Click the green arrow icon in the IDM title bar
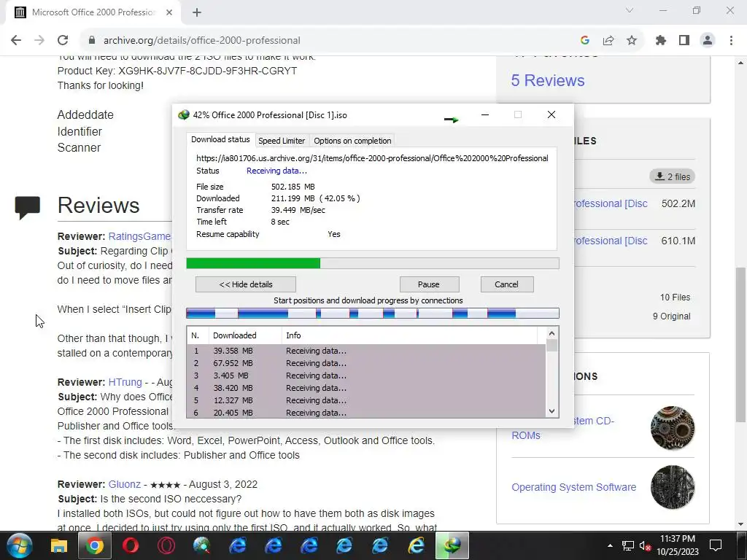This screenshot has width=747, height=560. 451,120
